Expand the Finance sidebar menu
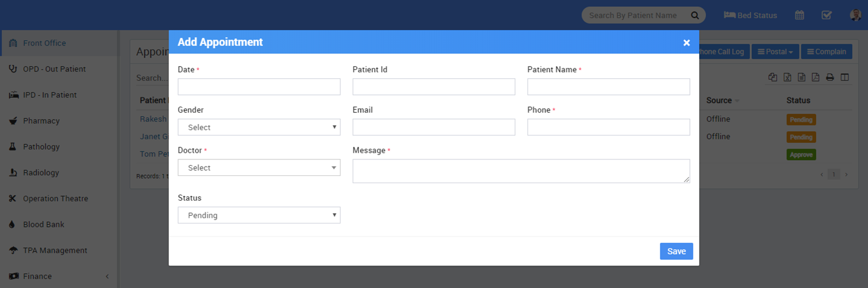 coord(58,276)
